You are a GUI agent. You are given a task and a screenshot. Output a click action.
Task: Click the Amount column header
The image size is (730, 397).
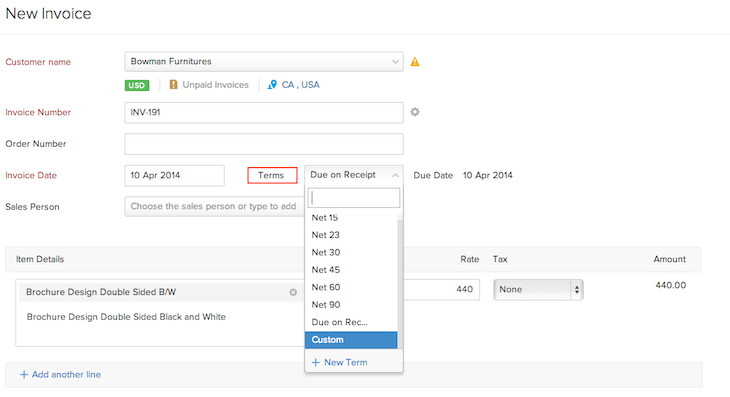coord(669,259)
